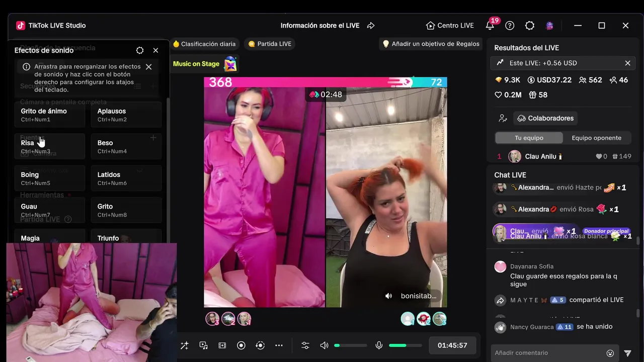Open Dayanara Sofia's chat profile
The height and width of the screenshot is (362, 644).
[500, 266]
